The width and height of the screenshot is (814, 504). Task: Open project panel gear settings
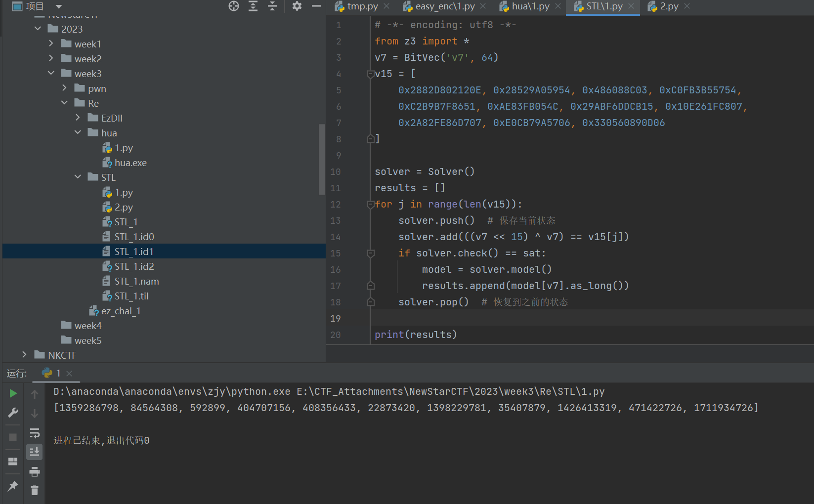tap(297, 6)
